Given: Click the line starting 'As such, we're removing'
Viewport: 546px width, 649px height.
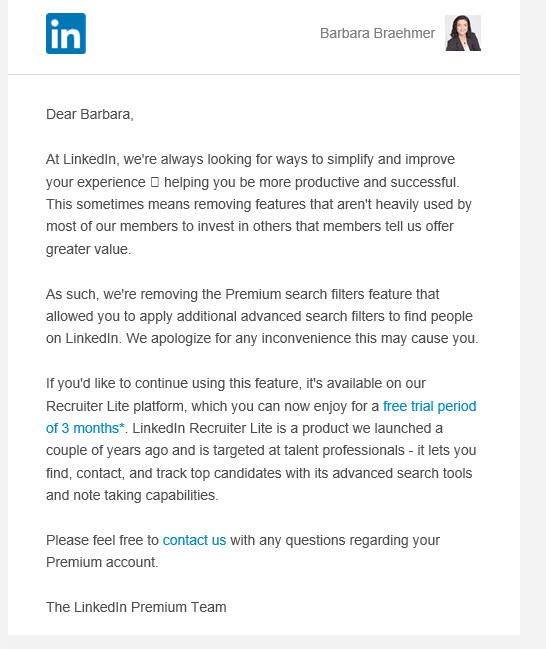Looking at the screenshot, I should click(x=243, y=294).
